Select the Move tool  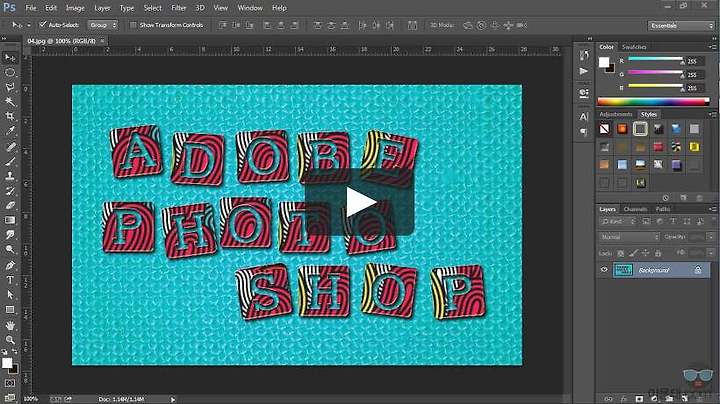click(10, 57)
